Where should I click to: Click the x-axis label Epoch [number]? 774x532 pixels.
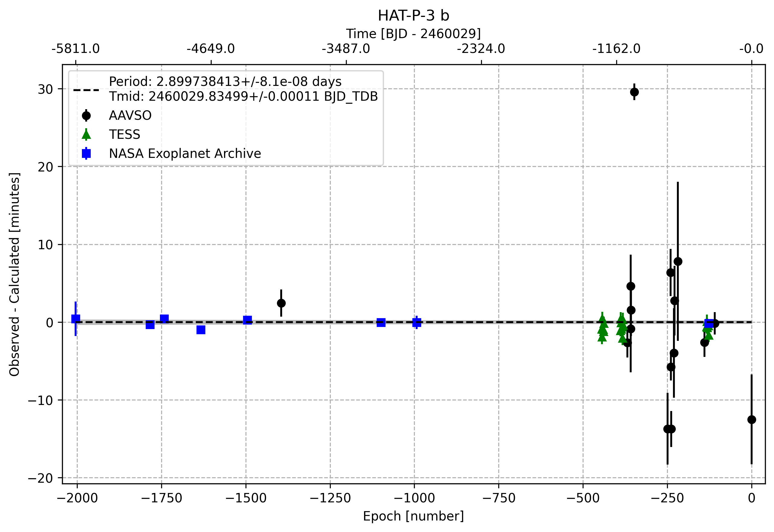414,516
